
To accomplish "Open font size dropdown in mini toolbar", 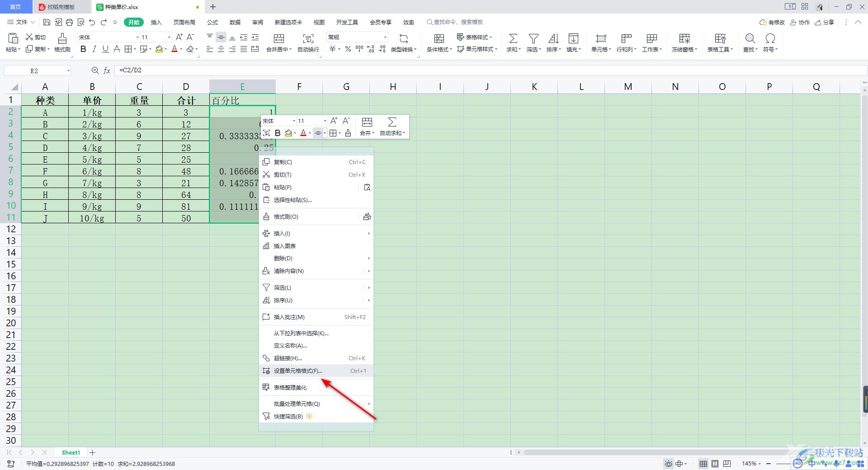I will (x=325, y=121).
